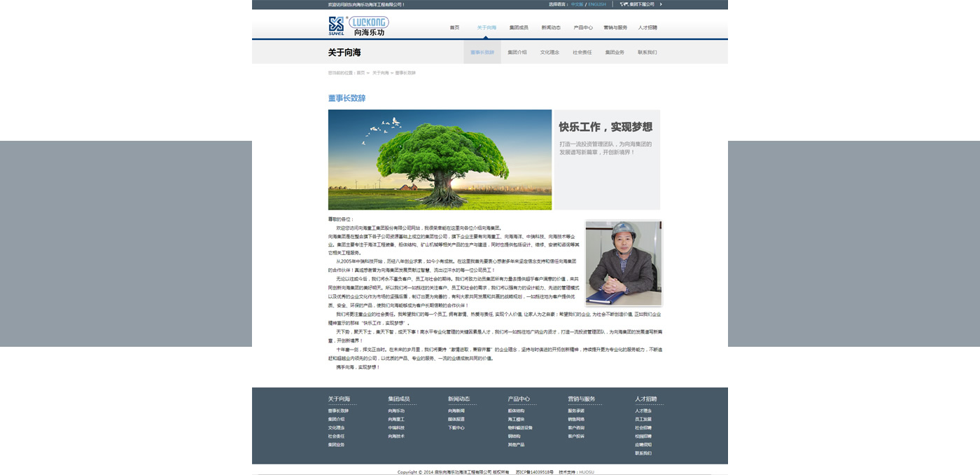The image size is (980, 475).
Task: Open 首页 in main navigation
Action: pyautogui.click(x=454, y=28)
